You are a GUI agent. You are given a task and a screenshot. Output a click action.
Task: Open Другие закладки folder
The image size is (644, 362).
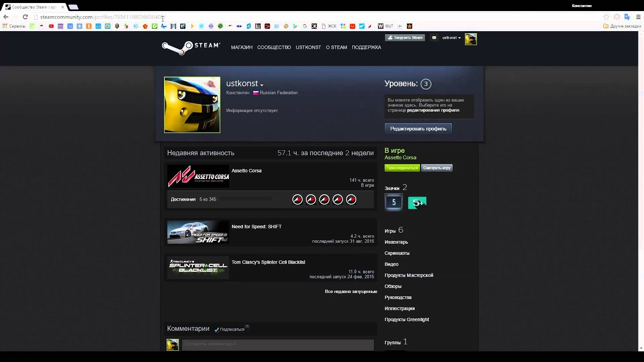[622, 26]
